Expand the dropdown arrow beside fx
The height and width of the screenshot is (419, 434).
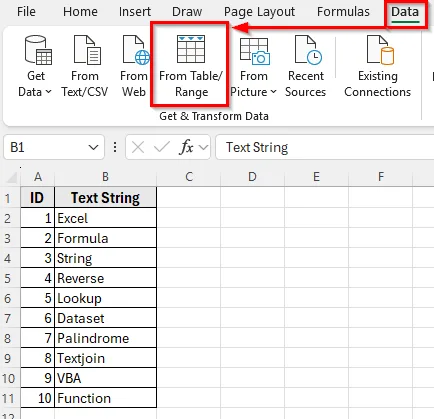(x=203, y=147)
